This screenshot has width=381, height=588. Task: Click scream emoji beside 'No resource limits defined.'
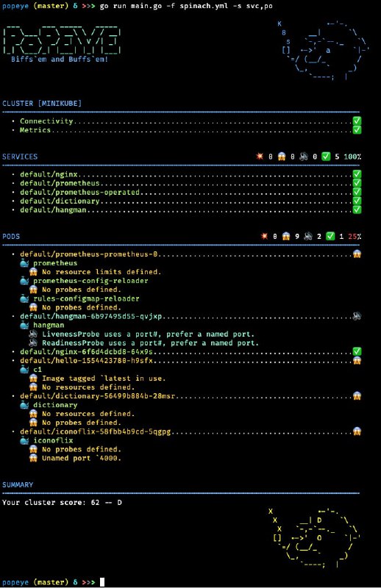[33, 272]
